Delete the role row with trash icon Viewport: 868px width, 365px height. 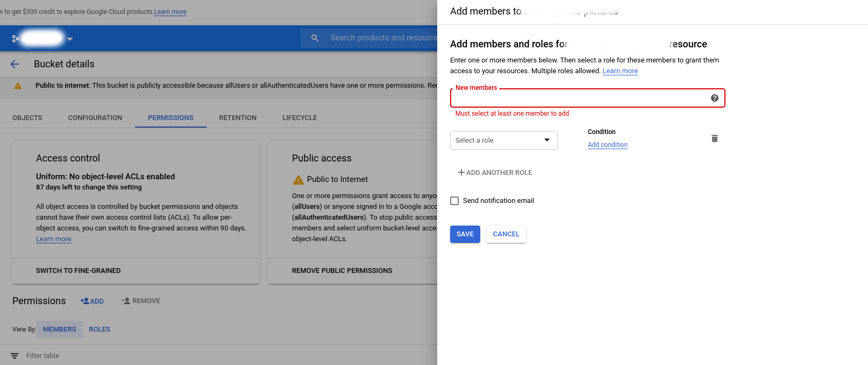[714, 139]
